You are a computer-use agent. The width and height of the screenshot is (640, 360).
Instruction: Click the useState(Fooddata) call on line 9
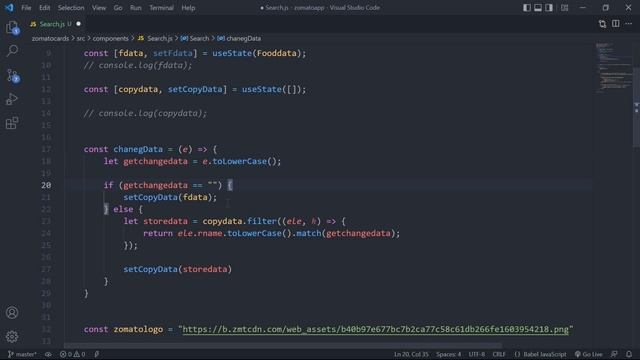pyautogui.click(x=256, y=53)
